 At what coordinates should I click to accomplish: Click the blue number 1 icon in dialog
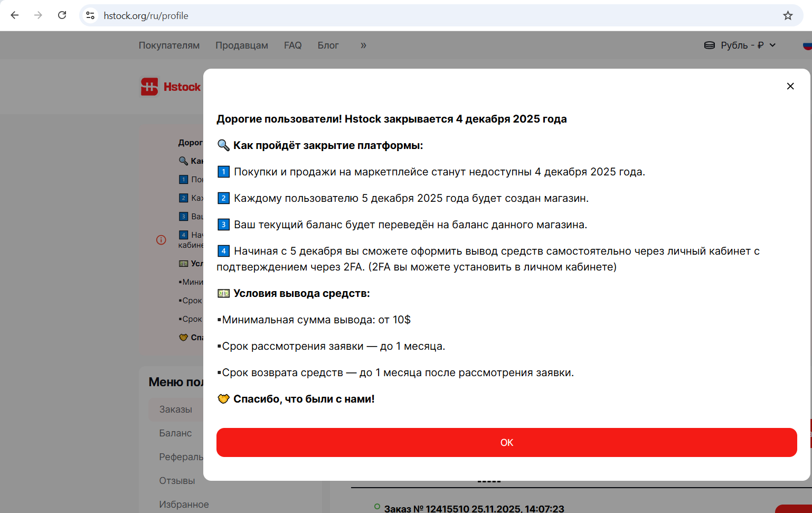tap(223, 172)
